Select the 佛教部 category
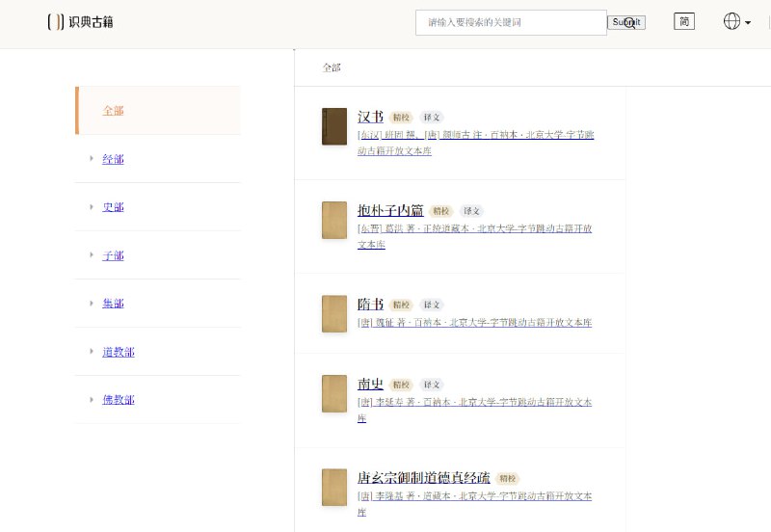Screen dimensions: 771x532 (x=119, y=400)
